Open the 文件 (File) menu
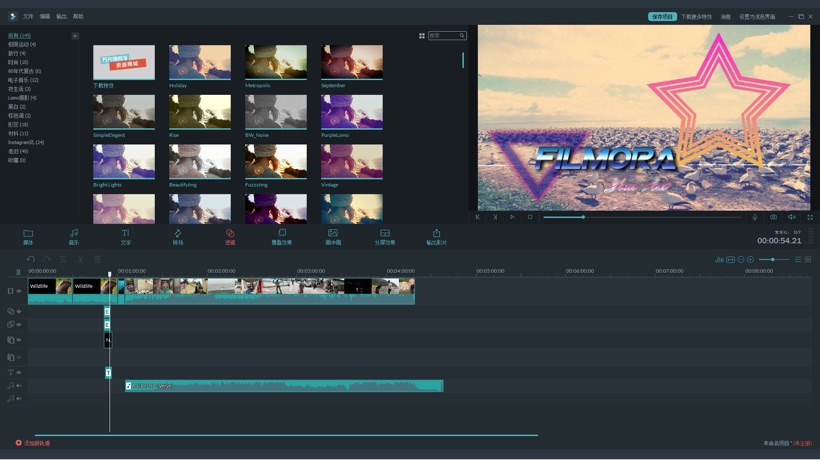Image resolution: width=820 pixels, height=460 pixels. pyautogui.click(x=28, y=17)
